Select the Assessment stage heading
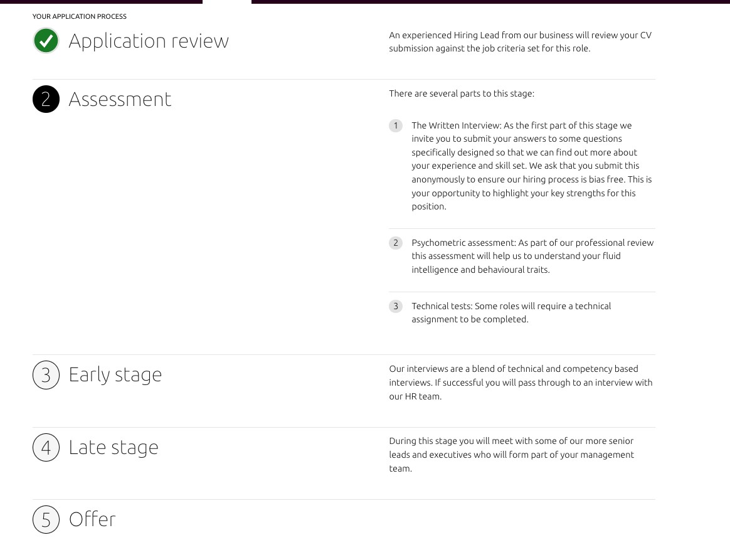This screenshot has height=560, width=730. 120,99
